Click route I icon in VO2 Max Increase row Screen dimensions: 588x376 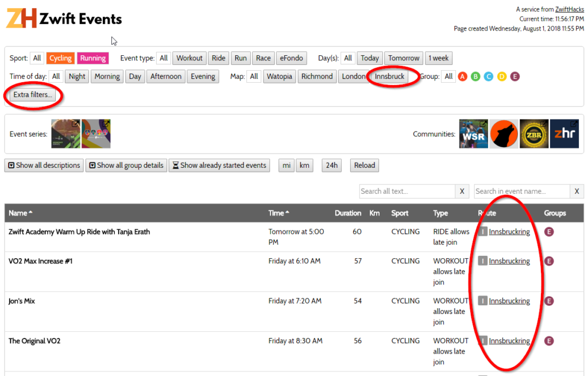pyautogui.click(x=482, y=260)
